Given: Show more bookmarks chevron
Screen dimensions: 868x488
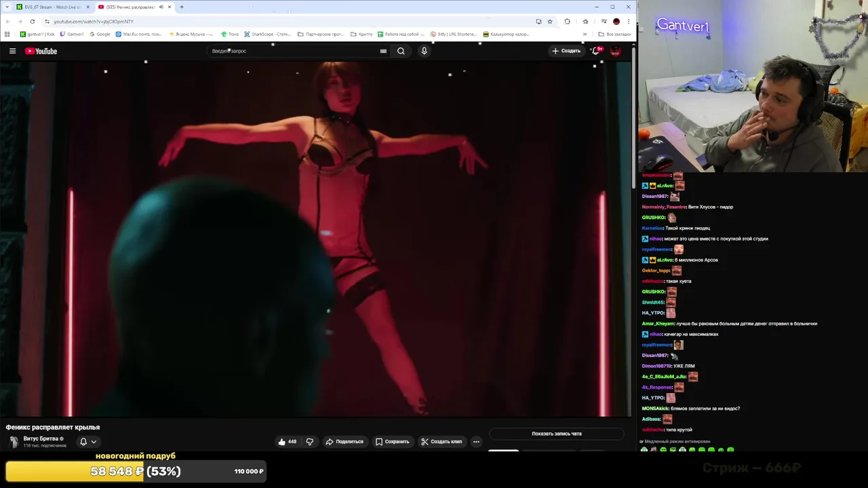Looking at the screenshot, I should point(585,34).
